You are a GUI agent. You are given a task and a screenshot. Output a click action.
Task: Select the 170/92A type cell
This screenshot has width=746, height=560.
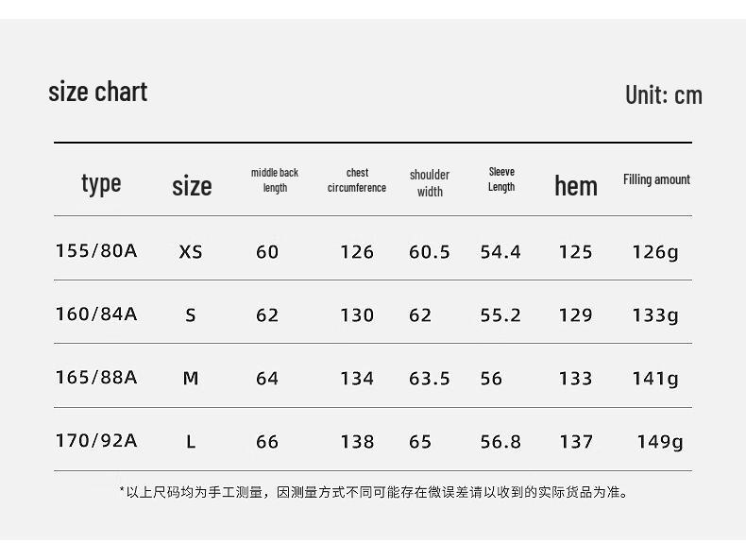tap(96, 440)
